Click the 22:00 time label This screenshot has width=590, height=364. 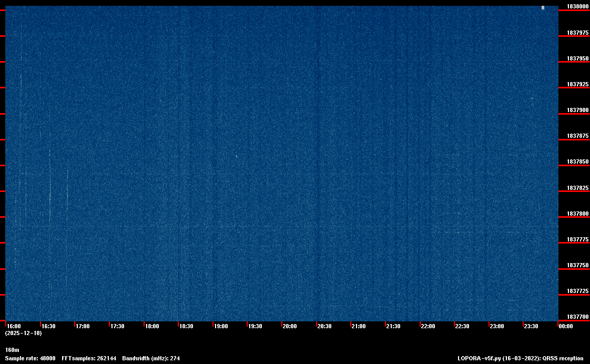click(428, 326)
